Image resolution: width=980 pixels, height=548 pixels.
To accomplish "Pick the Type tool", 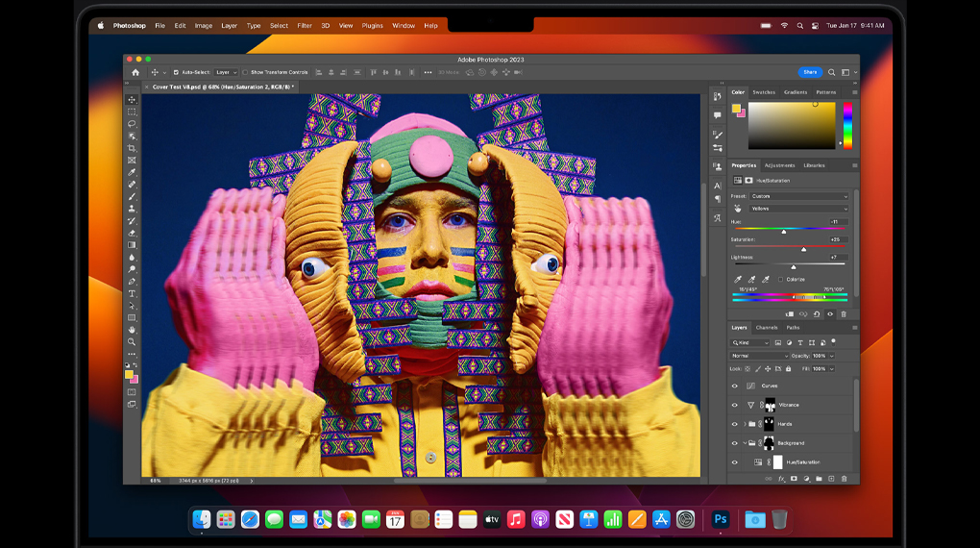I will coord(132,293).
